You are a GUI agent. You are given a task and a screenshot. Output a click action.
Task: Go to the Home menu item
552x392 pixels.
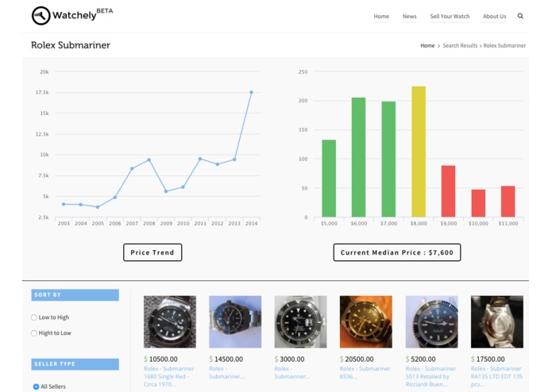coord(381,16)
